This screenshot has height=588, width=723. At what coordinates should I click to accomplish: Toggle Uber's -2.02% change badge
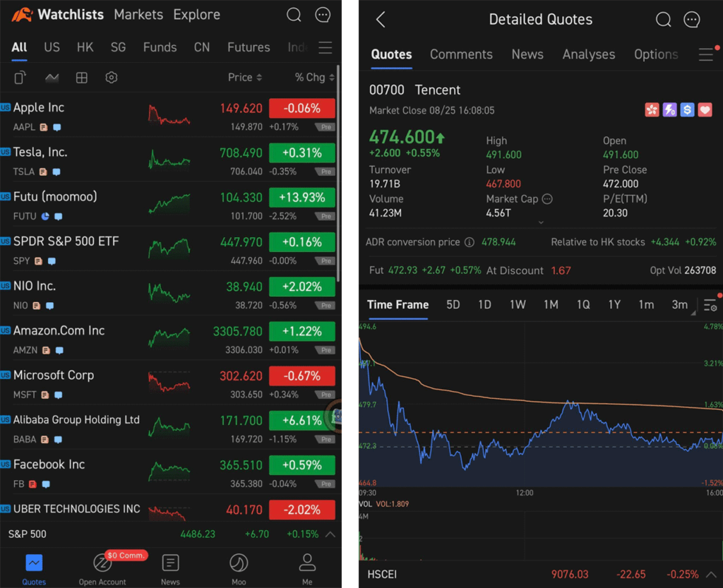click(302, 510)
